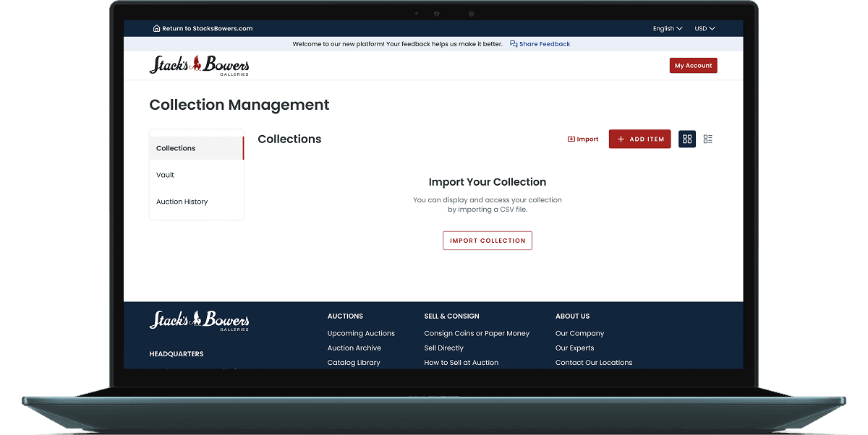Click the Share Feedback link
This screenshot has width=868, height=435.
pos(544,44)
